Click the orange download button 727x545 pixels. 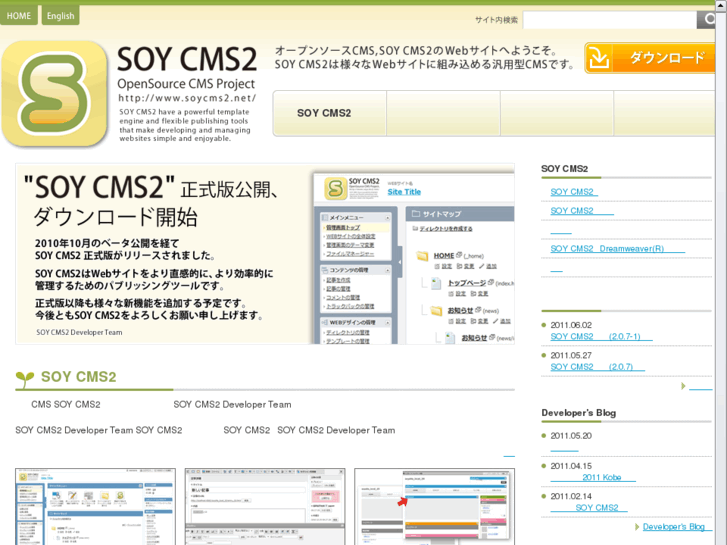650,58
